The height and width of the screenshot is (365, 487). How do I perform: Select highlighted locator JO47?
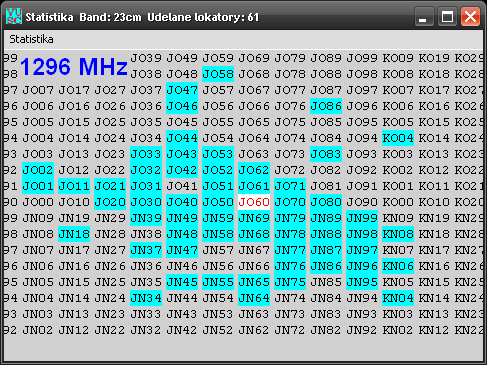pos(182,90)
